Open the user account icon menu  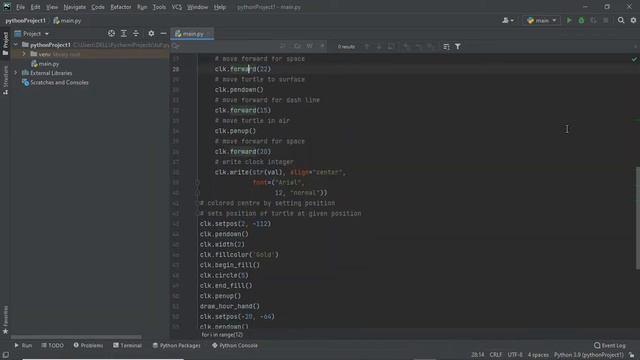click(x=508, y=20)
